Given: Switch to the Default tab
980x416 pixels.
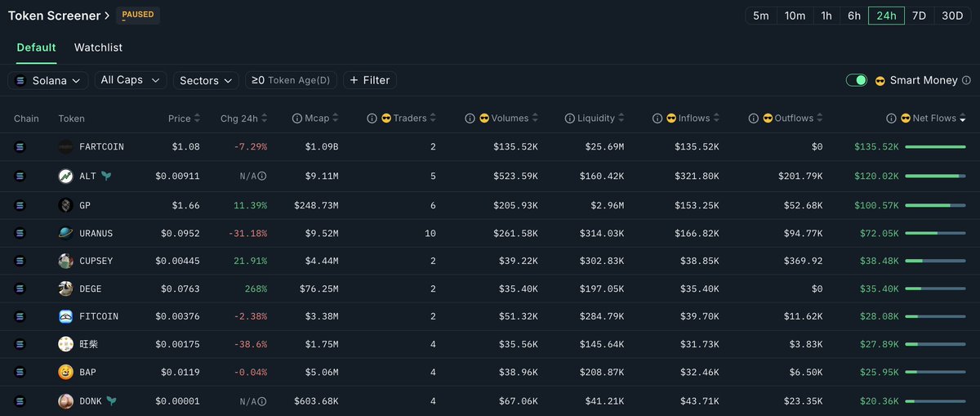Looking at the screenshot, I should (36, 47).
